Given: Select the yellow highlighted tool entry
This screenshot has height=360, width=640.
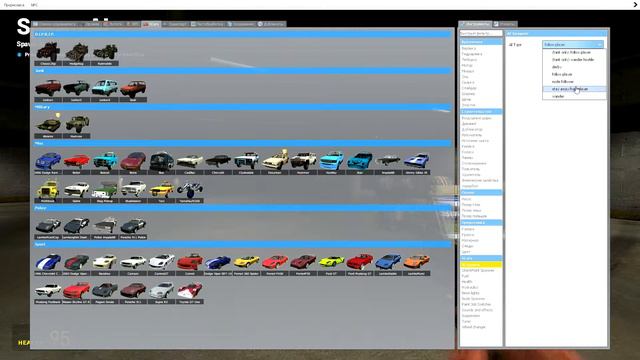Looking at the screenshot, I should (481, 265).
